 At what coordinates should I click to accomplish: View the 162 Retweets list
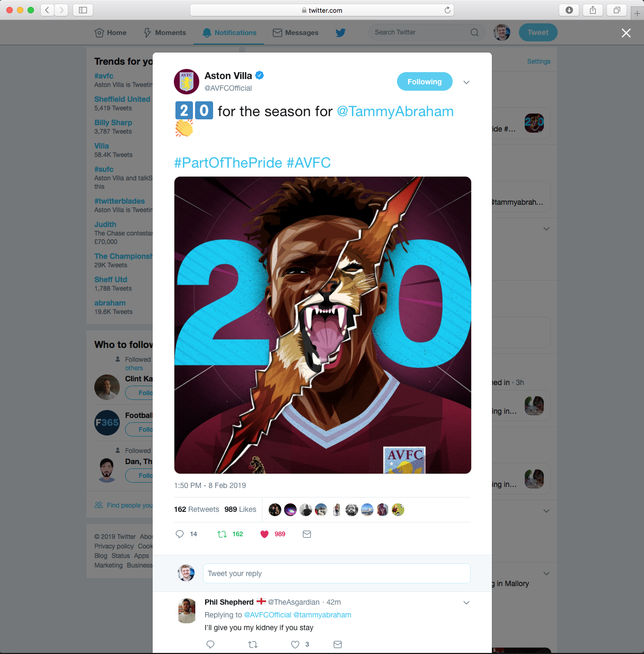click(x=197, y=509)
